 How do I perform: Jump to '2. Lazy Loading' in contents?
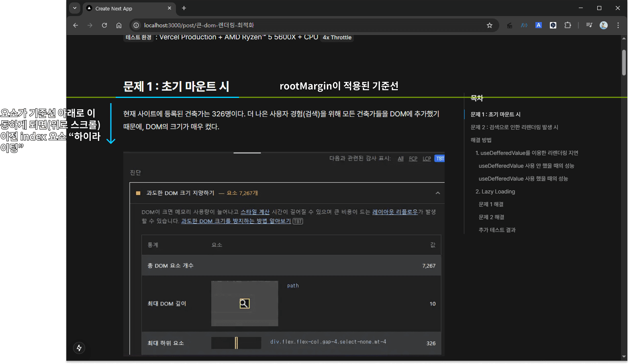tap(495, 191)
